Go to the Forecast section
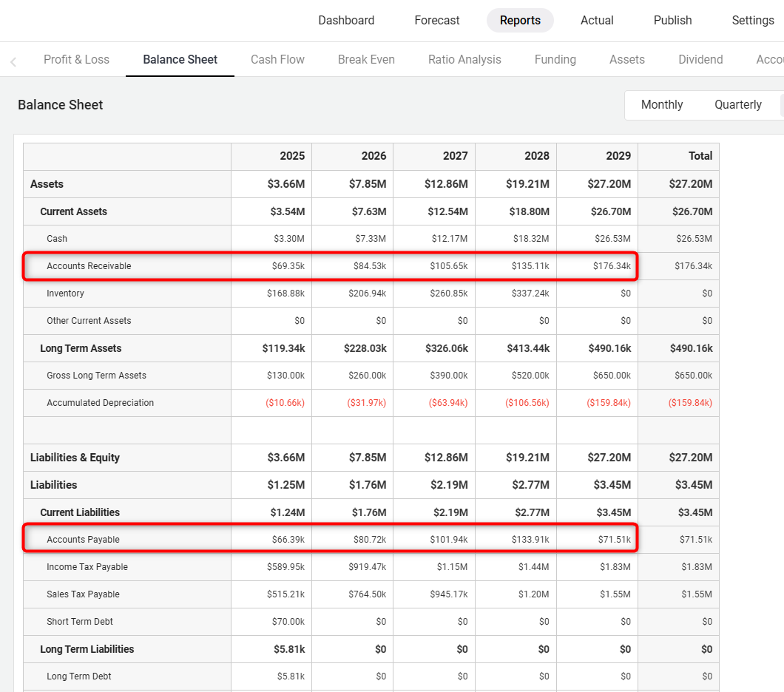 click(x=437, y=20)
